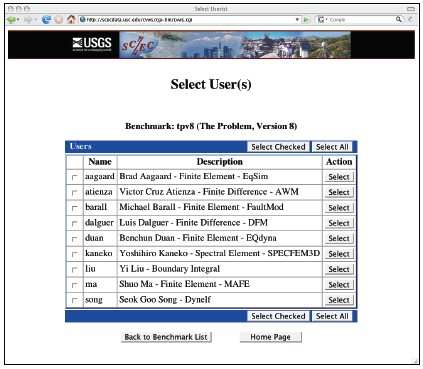This screenshot has width=423, height=369.
Task: Click the Action column header
Action: [x=339, y=162]
